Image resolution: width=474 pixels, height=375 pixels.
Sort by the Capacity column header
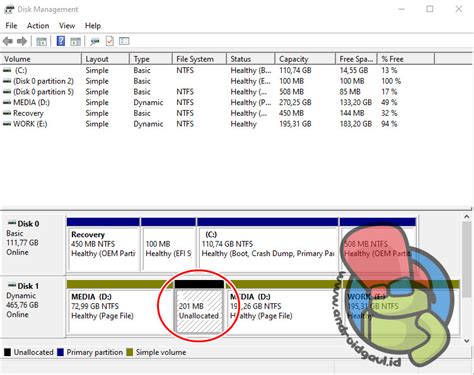click(x=305, y=59)
